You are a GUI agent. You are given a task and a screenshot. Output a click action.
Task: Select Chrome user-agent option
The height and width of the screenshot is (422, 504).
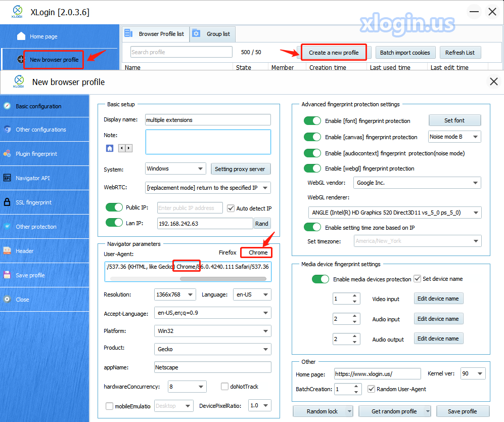(258, 252)
